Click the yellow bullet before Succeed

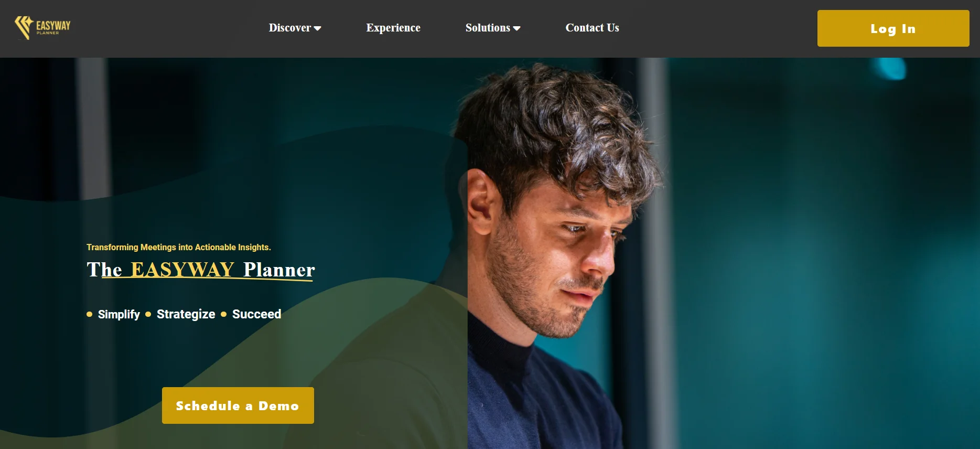(x=224, y=314)
